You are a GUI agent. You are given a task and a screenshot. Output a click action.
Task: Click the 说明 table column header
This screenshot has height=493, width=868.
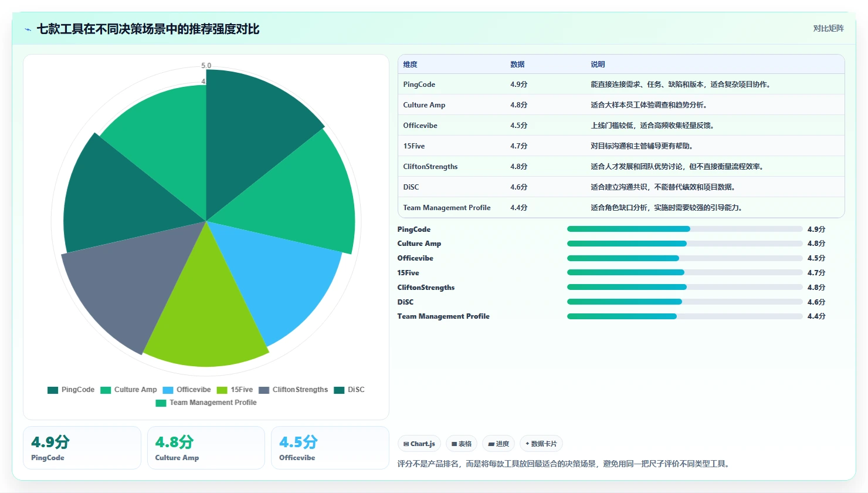click(598, 65)
